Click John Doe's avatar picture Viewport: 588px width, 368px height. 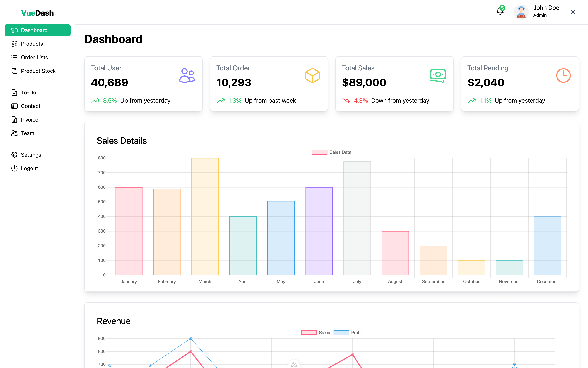pyautogui.click(x=521, y=12)
